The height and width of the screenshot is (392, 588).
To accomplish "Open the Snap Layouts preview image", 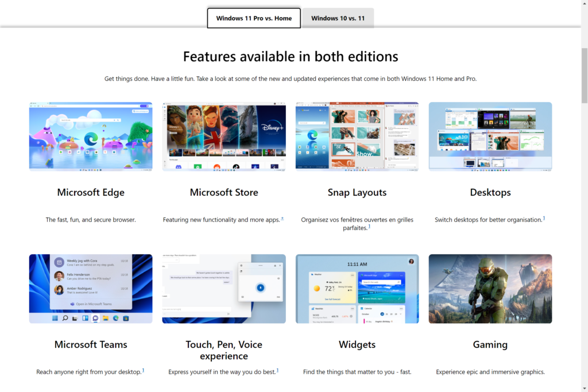I will tap(357, 137).
